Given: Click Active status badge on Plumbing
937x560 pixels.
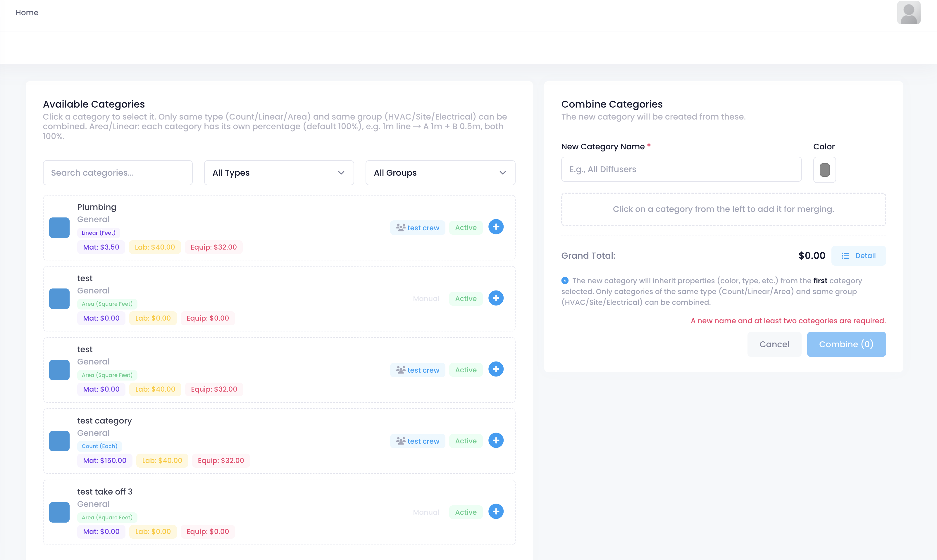Looking at the screenshot, I should tap(466, 228).
